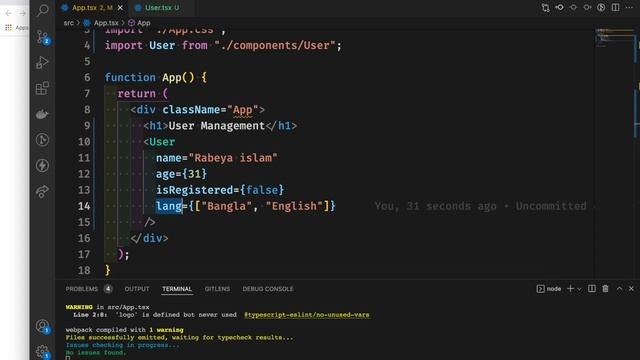Click the browser forward arrow

pos(22,13)
